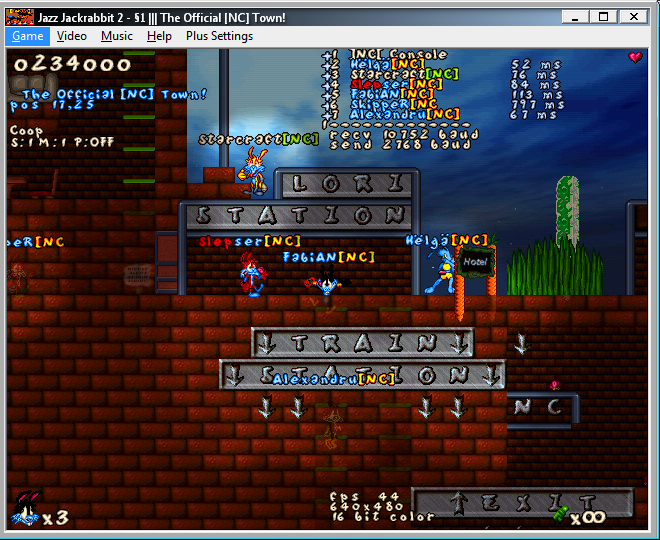Click the 797 ms ping value

pyautogui.click(x=538, y=104)
